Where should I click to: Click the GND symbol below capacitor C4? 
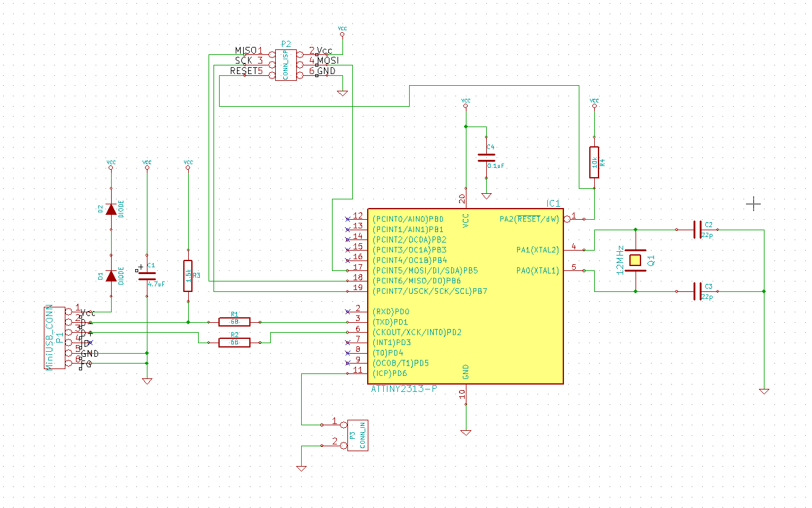point(486,196)
